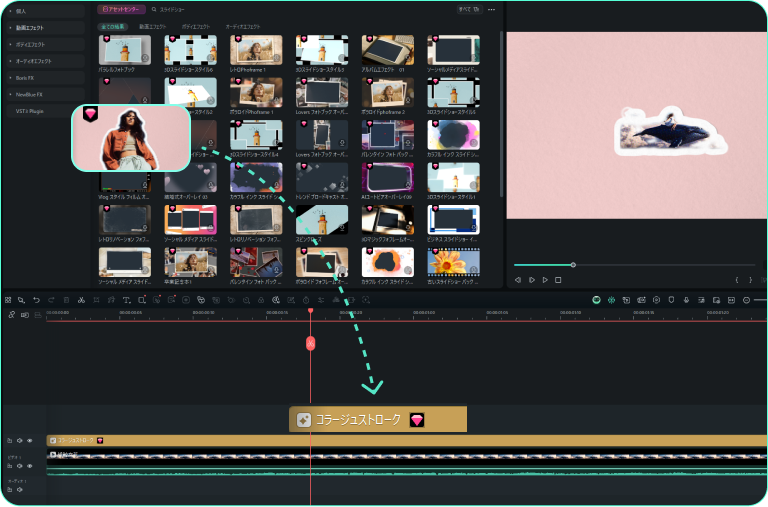Select the scissors split tool

coord(81,300)
